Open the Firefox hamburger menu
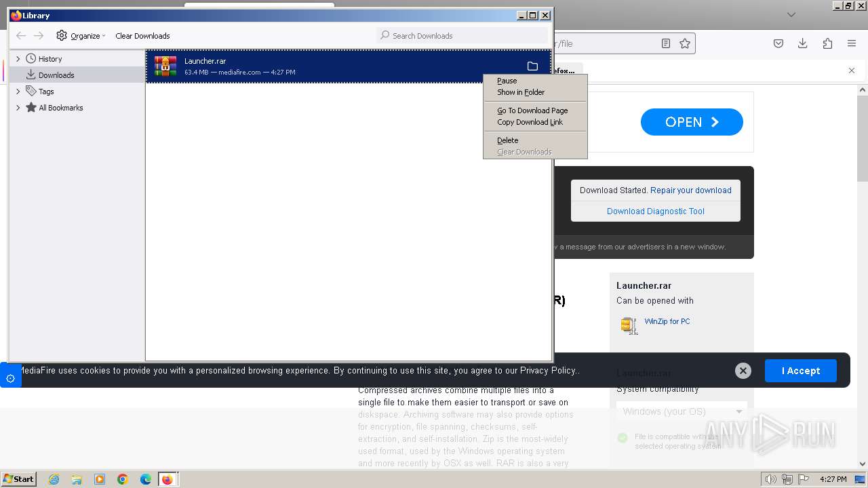Image resolution: width=868 pixels, height=488 pixels. [x=852, y=43]
